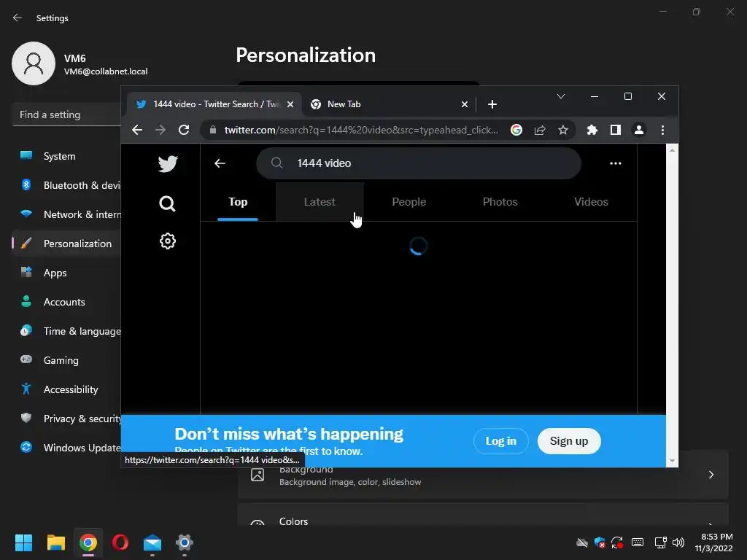
Task: Click Windows Security tray icon
Action: click(600, 542)
